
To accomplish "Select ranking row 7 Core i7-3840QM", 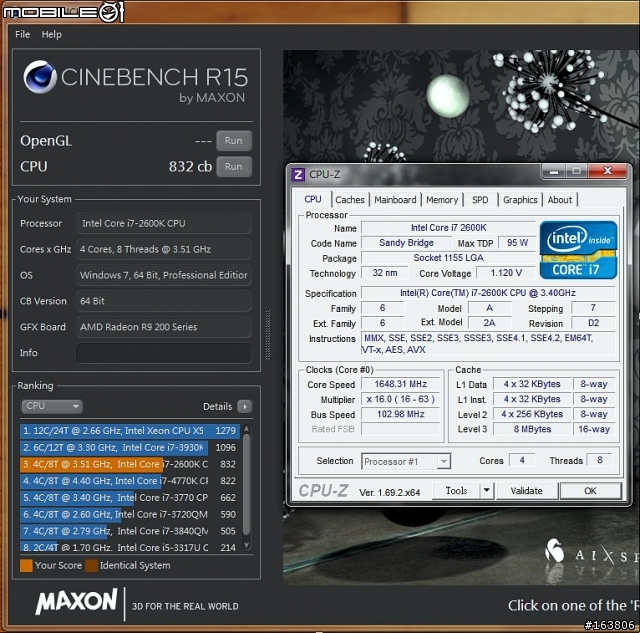I will click(130, 531).
